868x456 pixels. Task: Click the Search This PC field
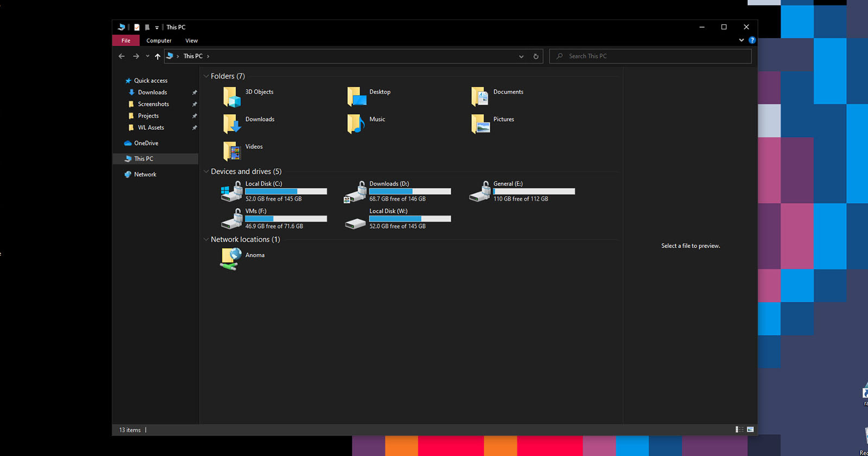click(x=650, y=56)
